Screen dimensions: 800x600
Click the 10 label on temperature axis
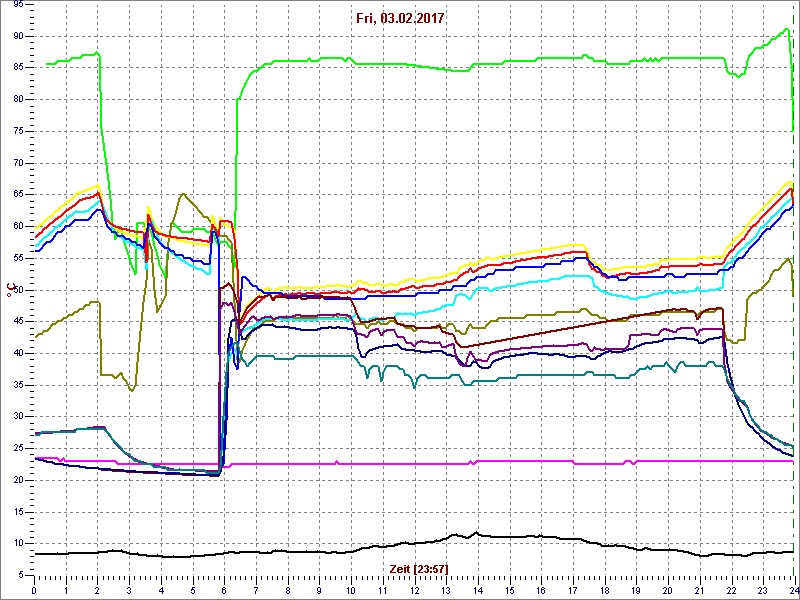[17, 544]
